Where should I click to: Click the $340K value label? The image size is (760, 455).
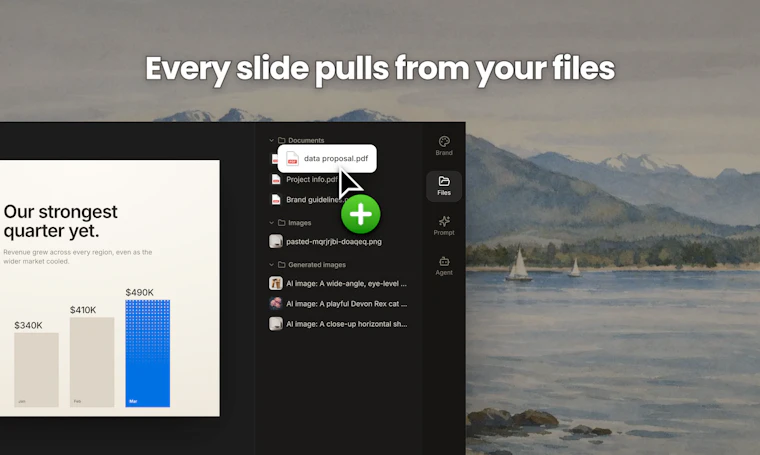tap(28, 325)
